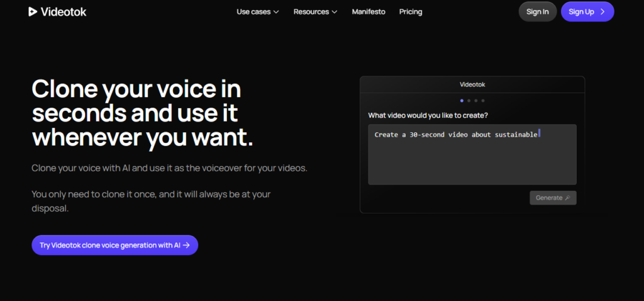Click the Videotok wordmark in header

coord(64,12)
